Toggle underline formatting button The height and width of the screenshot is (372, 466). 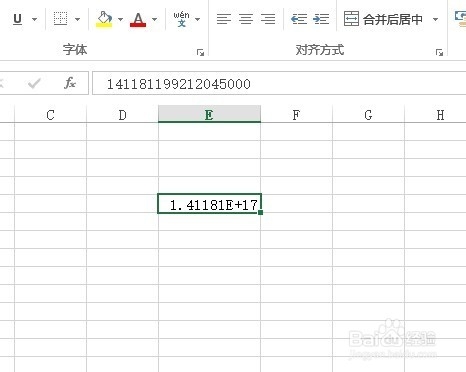point(17,19)
